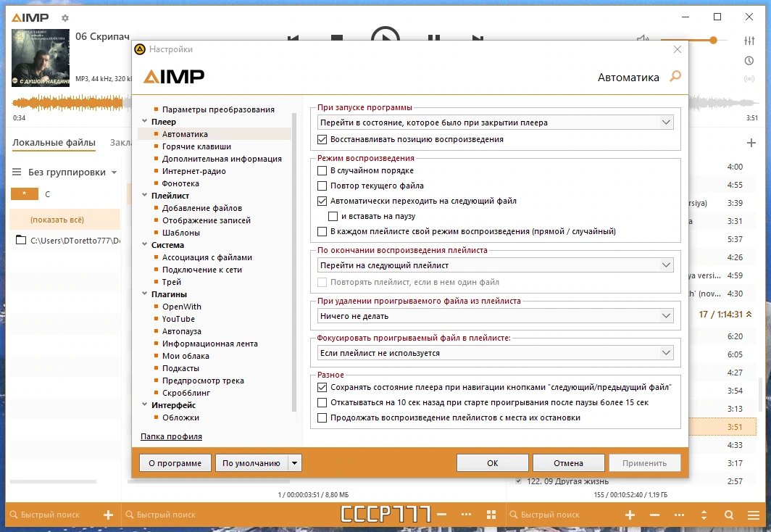Viewport: 771px width, 532px height.
Task: Click the settings tree vertical scrollbar
Action: pos(294,262)
